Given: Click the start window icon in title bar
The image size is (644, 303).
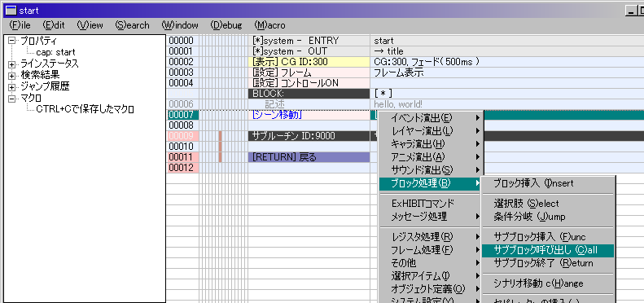Looking at the screenshot, I should click(11, 11).
